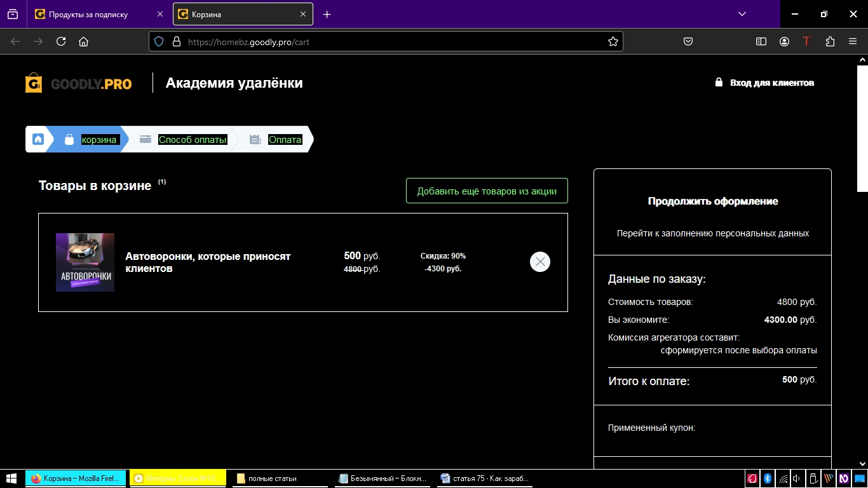The image size is (868, 488).
Task: Bookmark this page with the star
Action: 613,41
